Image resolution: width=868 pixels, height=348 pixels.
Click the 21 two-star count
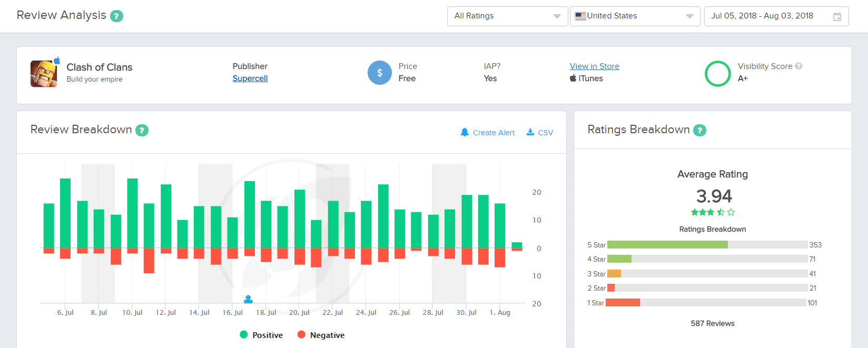(x=813, y=288)
